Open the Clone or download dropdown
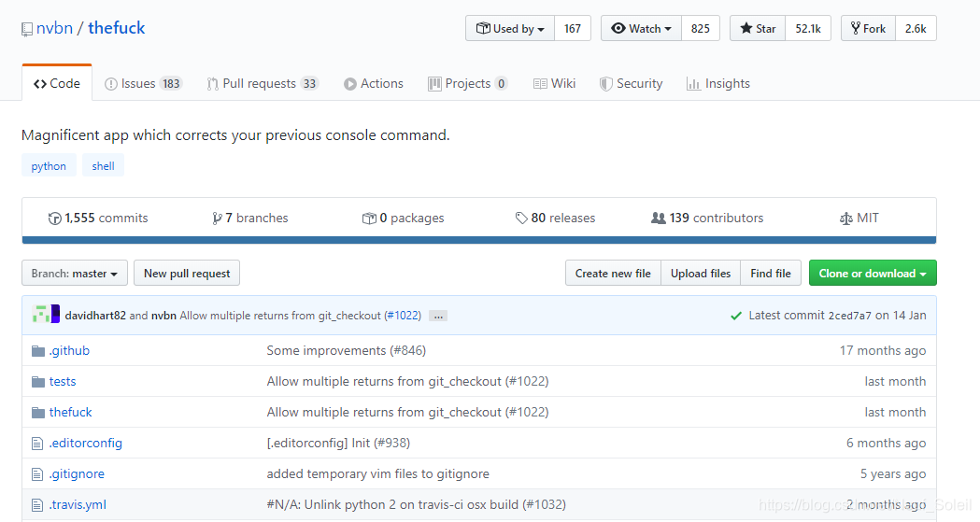The image size is (980, 522). tap(873, 273)
